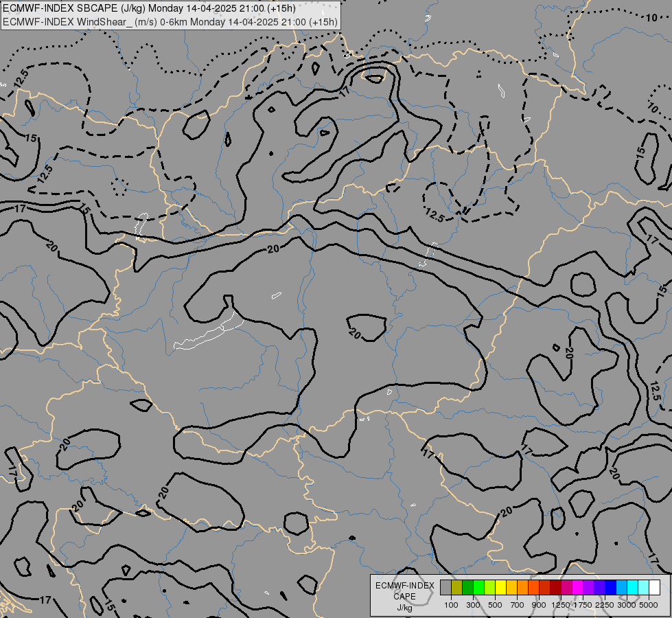Click the legend value 1250
The height and width of the screenshot is (618, 672).
(x=561, y=605)
